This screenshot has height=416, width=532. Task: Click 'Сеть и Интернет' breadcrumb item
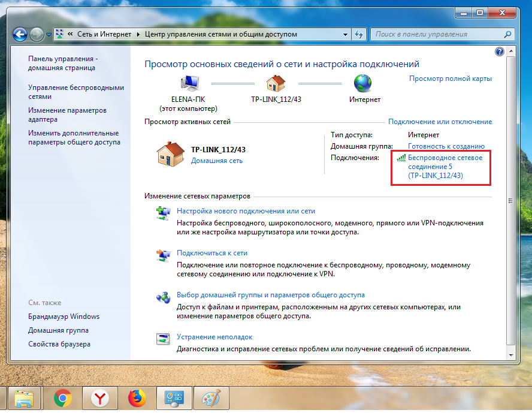(105, 34)
